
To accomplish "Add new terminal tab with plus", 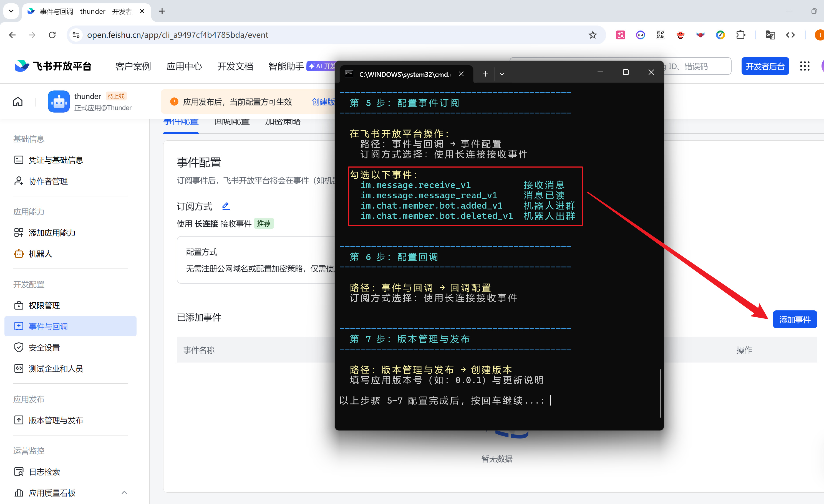I will pyautogui.click(x=485, y=74).
